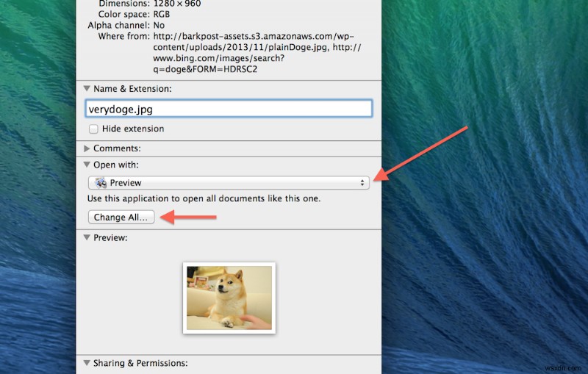This screenshot has width=588, height=374.
Task: Click the doge image thumbnail
Action: (x=229, y=298)
